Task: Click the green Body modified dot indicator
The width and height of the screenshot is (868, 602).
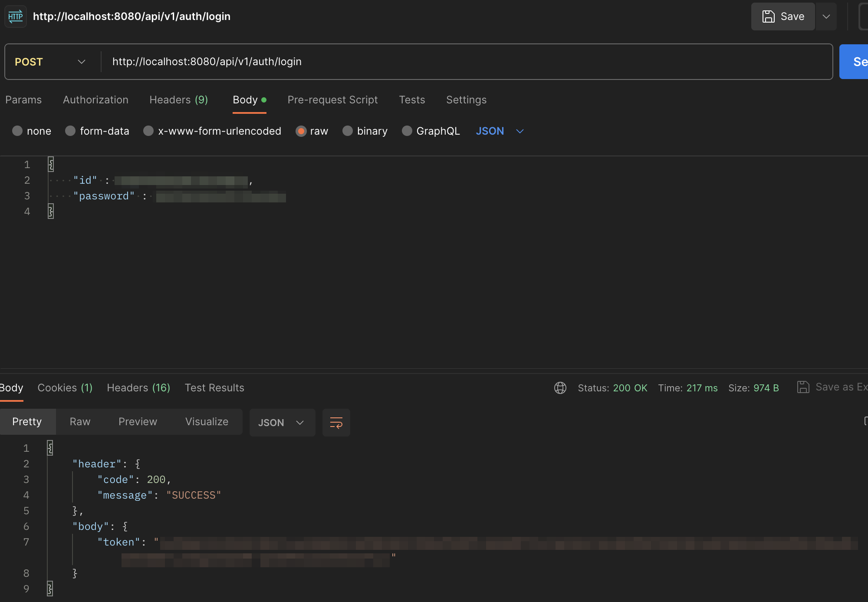Action: (x=264, y=100)
